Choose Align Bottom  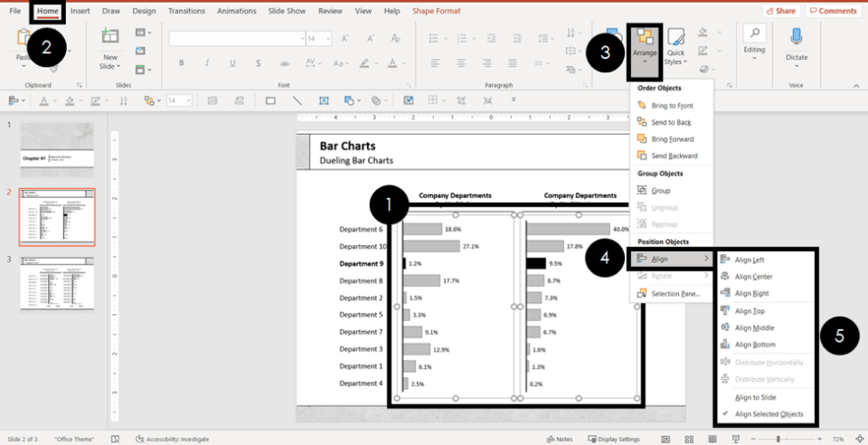(x=755, y=345)
